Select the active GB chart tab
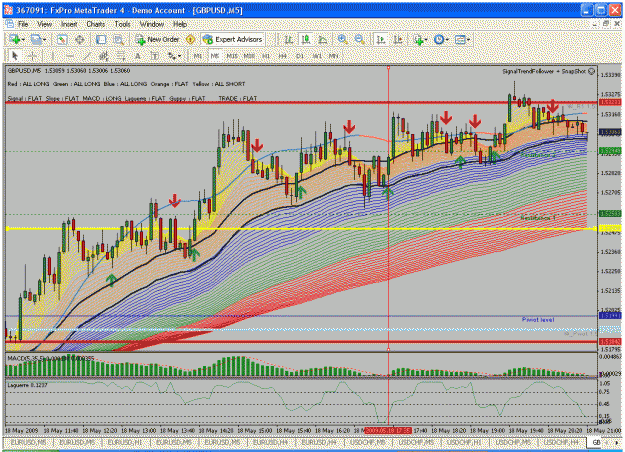 [x=596, y=443]
